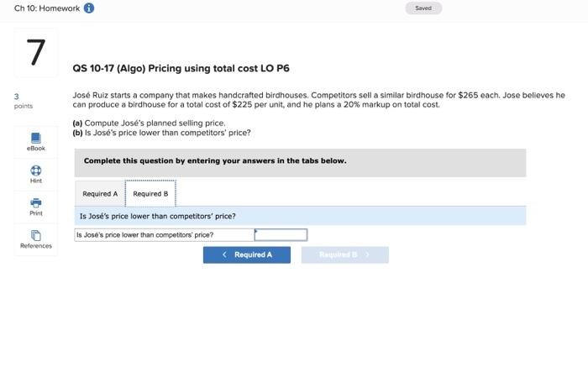
Task: Select the Required B tab
Action: coord(150,194)
